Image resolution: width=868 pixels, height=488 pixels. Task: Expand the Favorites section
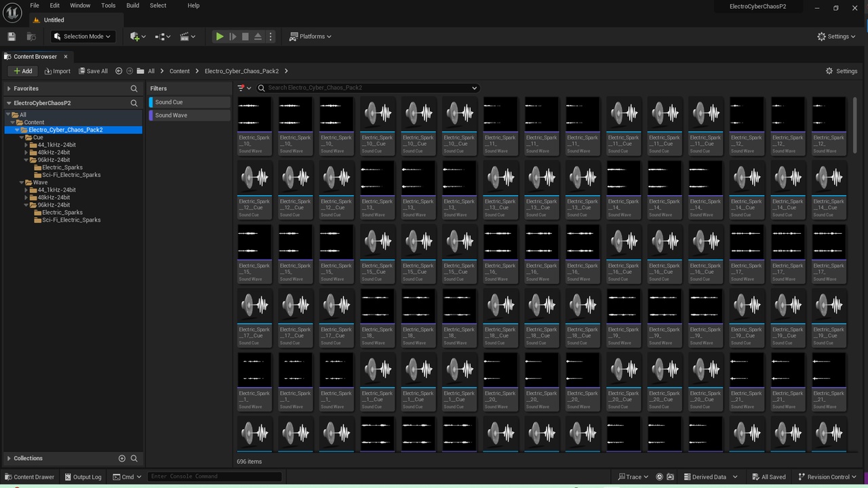click(9, 89)
